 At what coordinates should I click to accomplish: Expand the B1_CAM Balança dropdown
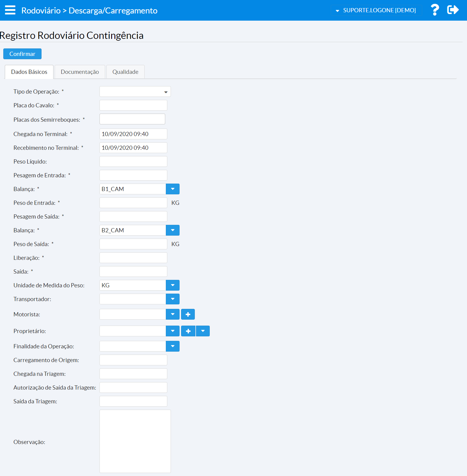pos(173,189)
